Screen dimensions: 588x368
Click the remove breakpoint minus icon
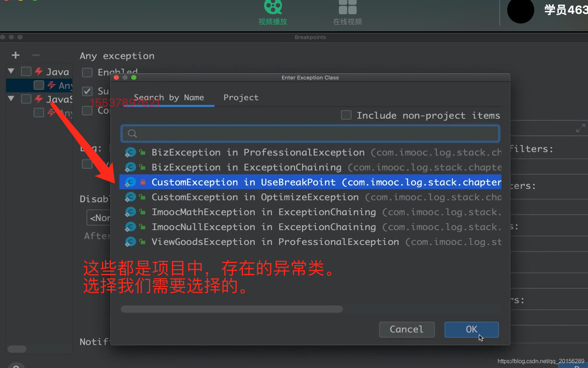click(x=36, y=55)
